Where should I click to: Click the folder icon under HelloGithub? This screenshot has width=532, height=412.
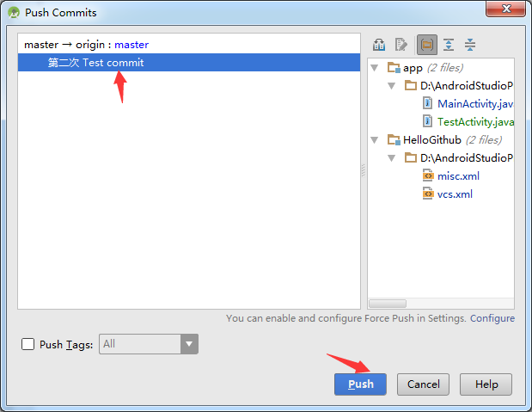coord(411,157)
